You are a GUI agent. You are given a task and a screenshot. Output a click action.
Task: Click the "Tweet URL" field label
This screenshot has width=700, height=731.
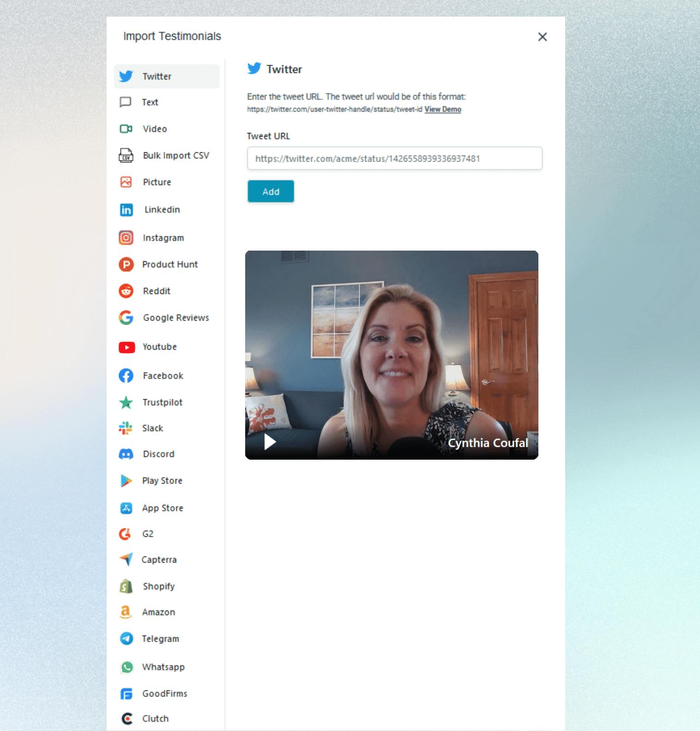click(x=268, y=136)
